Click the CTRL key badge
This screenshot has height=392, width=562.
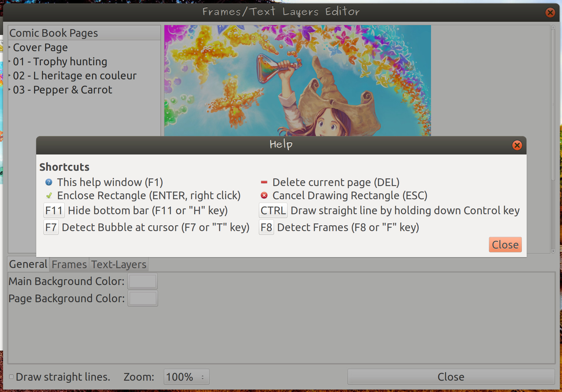(273, 211)
